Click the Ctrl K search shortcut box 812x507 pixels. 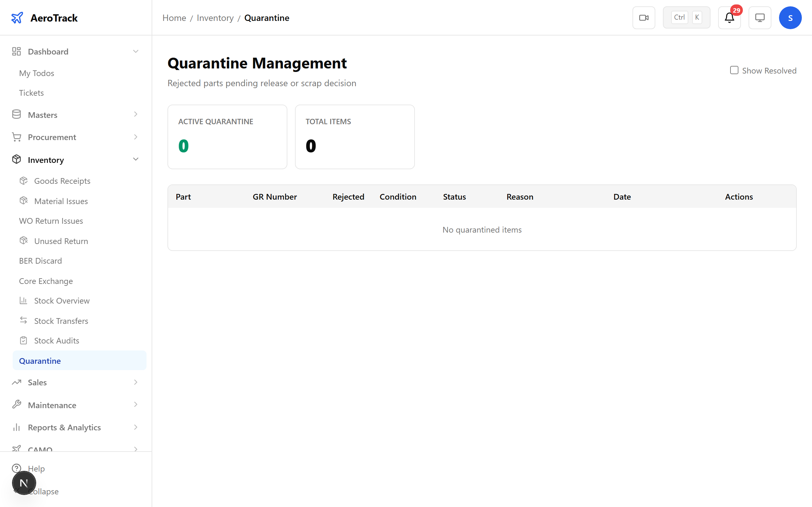coord(686,17)
